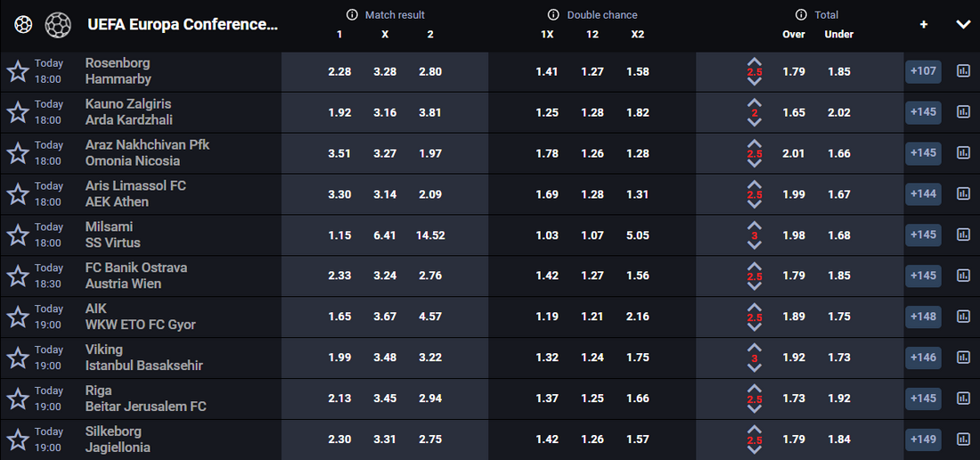Favorite the Kauno Zalgiris vs Arda Kardzhali match
Screen dimensions: 980x460
pos(18,112)
